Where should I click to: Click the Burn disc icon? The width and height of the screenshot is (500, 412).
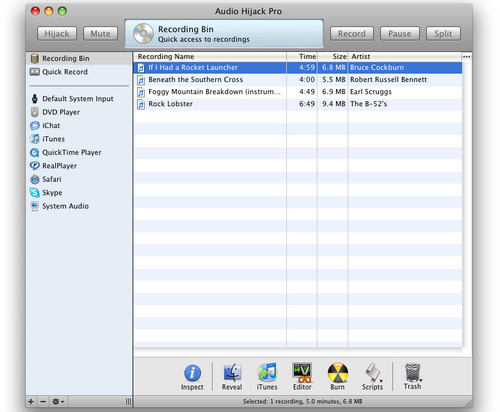pos(337,372)
